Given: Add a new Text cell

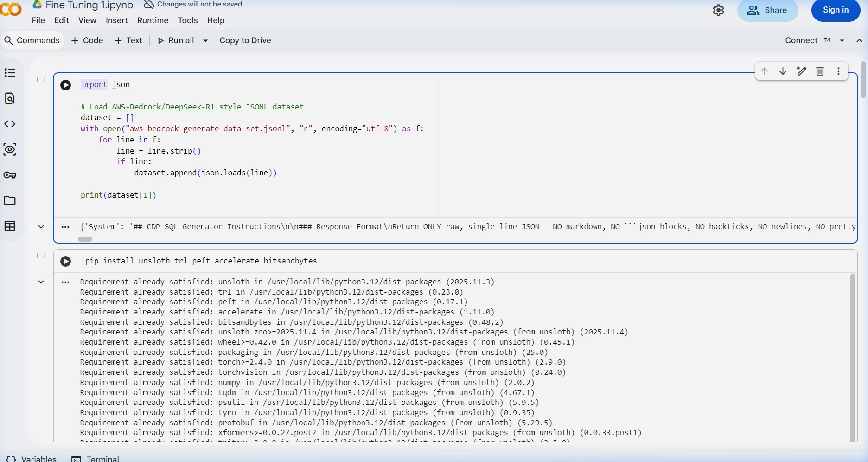Looking at the screenshot, I should [x=128, y=40].
